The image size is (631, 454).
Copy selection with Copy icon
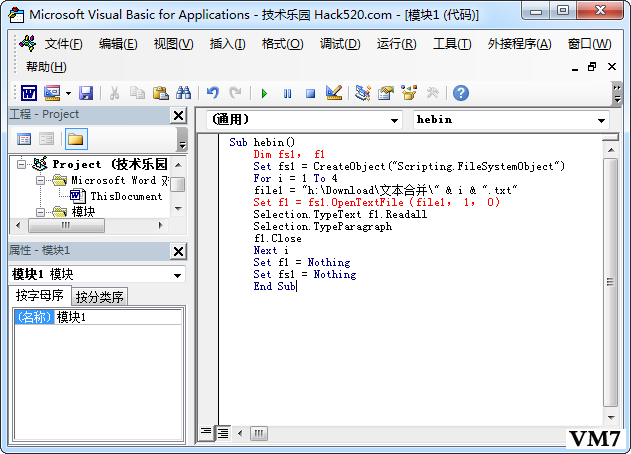pyautogui.click(x=137, y=93)
